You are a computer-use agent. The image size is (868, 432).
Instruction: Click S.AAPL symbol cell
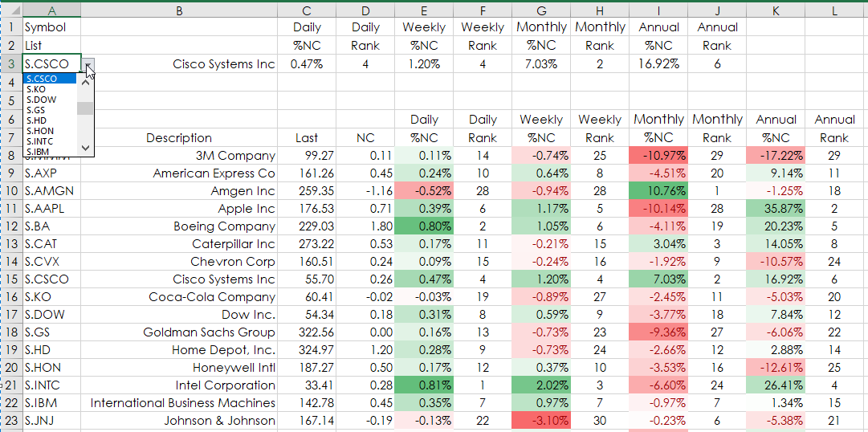(x=51, y=209)
